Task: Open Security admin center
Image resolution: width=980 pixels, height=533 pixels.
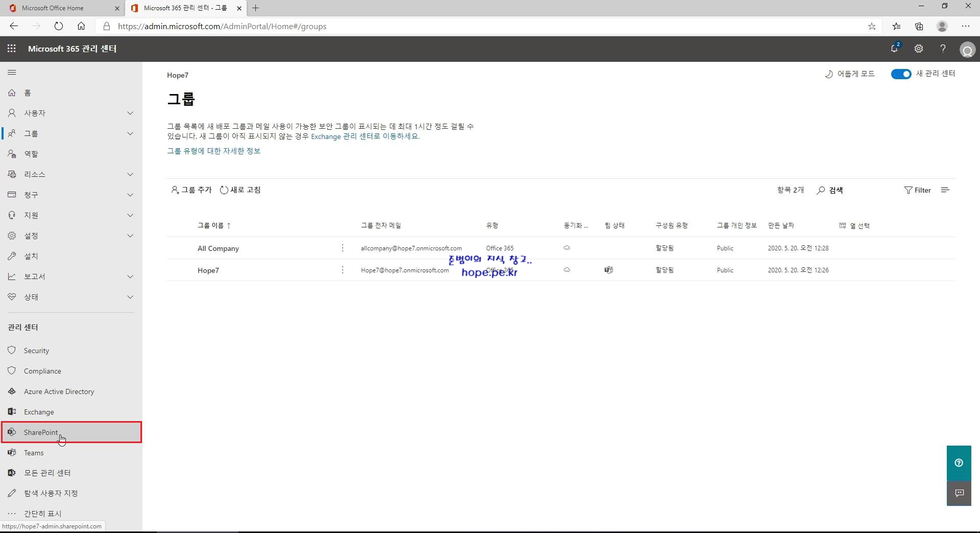Action: click(x=71, y=351)
